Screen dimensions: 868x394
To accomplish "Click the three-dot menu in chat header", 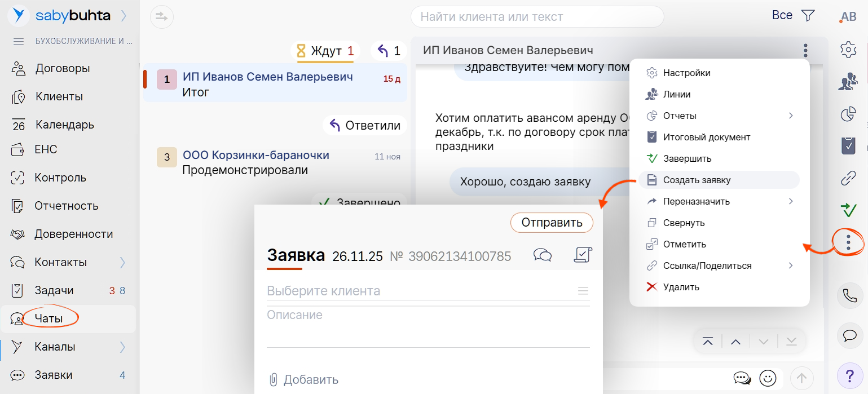I will click(x=805, y=51).
